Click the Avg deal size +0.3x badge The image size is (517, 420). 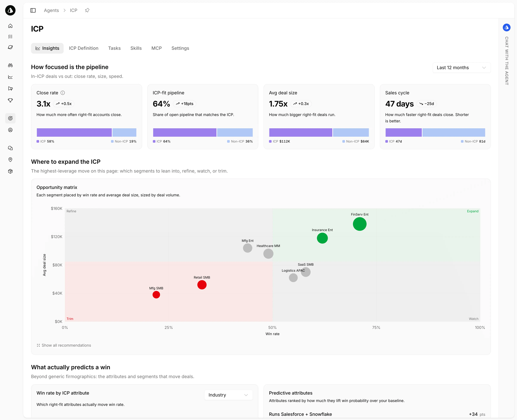coord(301,104)
